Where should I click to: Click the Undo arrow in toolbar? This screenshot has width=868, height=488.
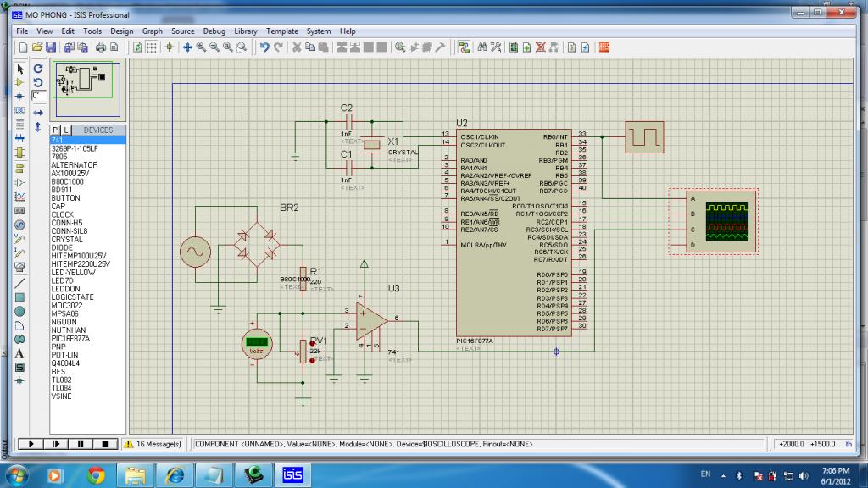coord(265,47)
